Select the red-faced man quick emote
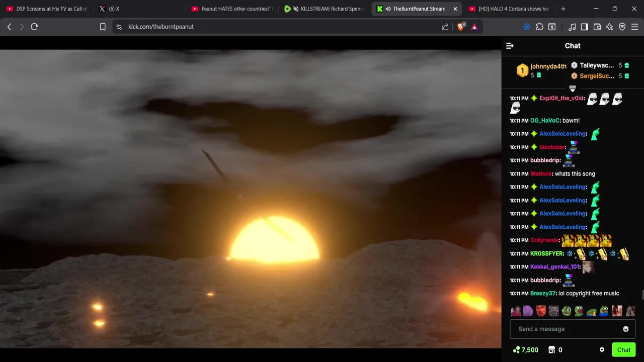The width and height of the screenshot is (644, 362). coord(541,311)
